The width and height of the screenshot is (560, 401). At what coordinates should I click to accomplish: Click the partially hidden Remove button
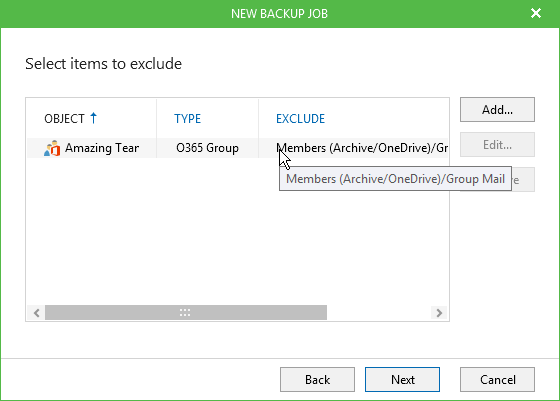point(523,180)
